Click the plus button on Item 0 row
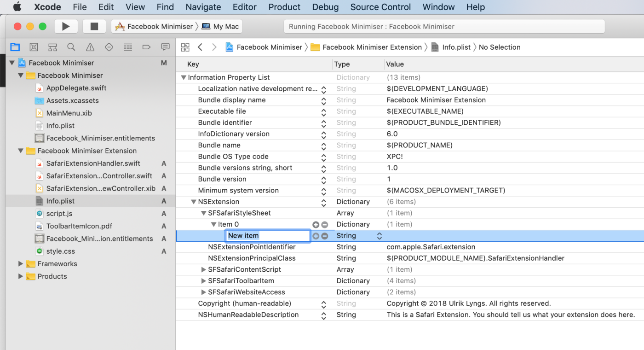This screenshot has width=644, height=350. (x=316, y=224)
